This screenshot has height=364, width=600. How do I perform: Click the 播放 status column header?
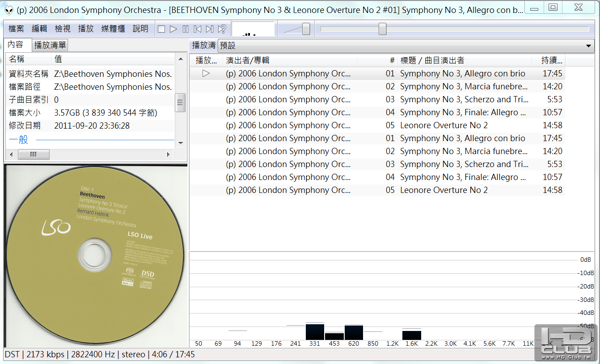[x=206, y=60]
